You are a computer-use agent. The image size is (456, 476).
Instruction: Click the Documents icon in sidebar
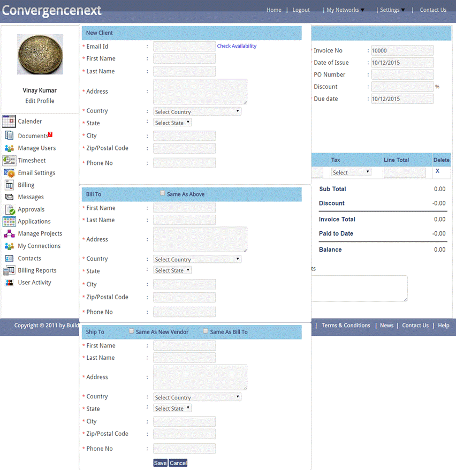click(9, 135)
